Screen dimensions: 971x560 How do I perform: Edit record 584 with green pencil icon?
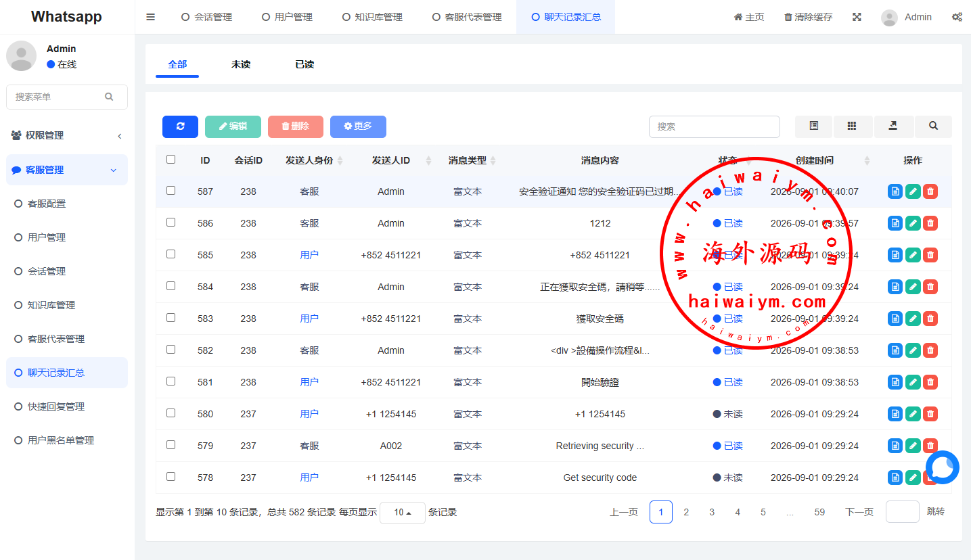913,287
